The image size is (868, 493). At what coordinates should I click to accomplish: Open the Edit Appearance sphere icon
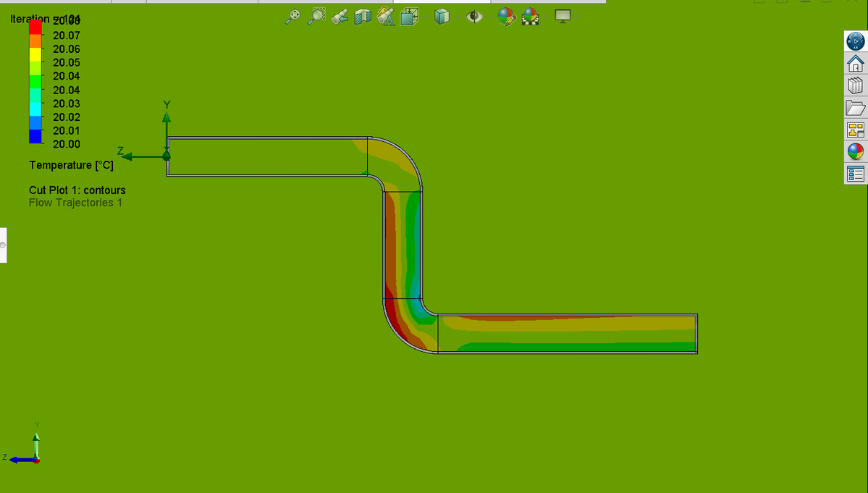pos(506,17)
